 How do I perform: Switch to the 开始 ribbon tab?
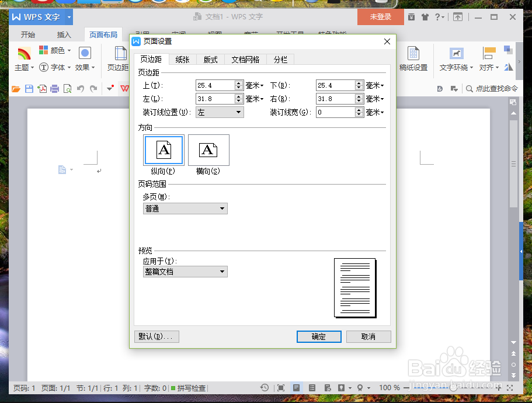click(28, 34)
